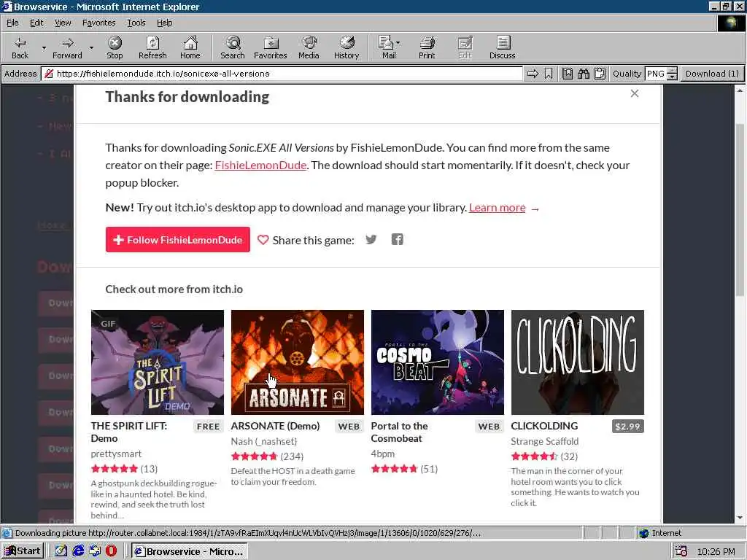Image resolution: width=747 pixels, height=560 pixels.
Task: Click THE SPIRIT LIFT: Demo title link
Action: point(129,432)
